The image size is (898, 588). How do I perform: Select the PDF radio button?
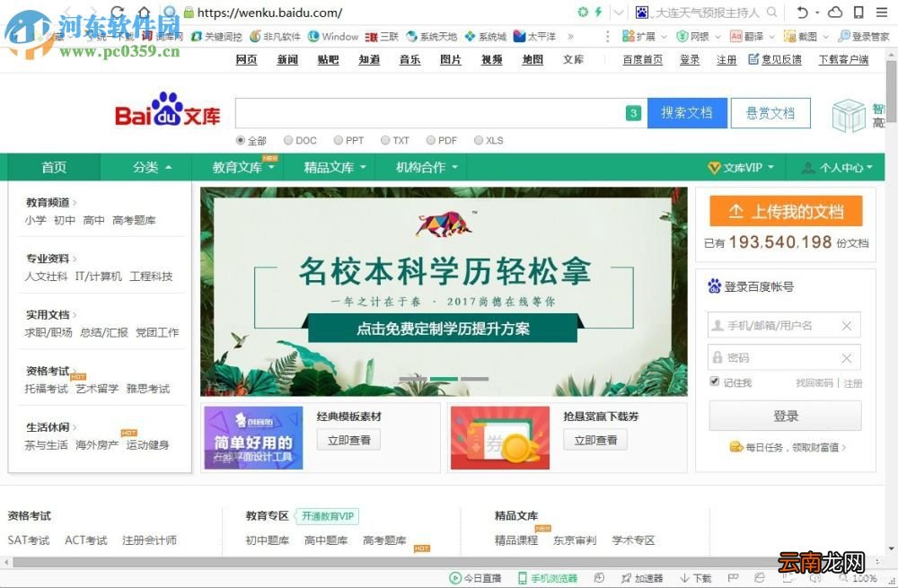coord(431,140)
